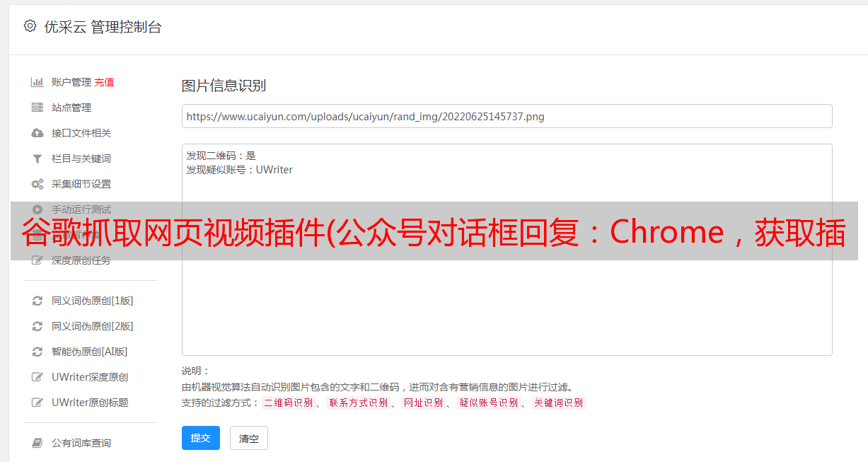Click the bar chart icon for 账户管理
The image size is (868, 462).
pyautogui.click(x=37, y=82)
